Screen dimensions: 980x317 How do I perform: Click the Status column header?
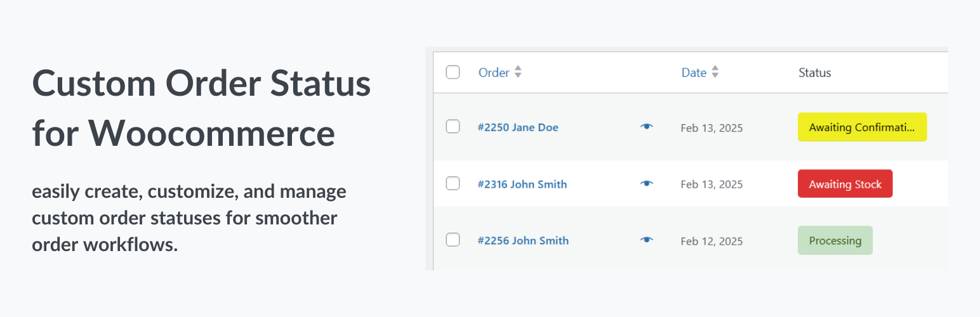pos(814,72)
